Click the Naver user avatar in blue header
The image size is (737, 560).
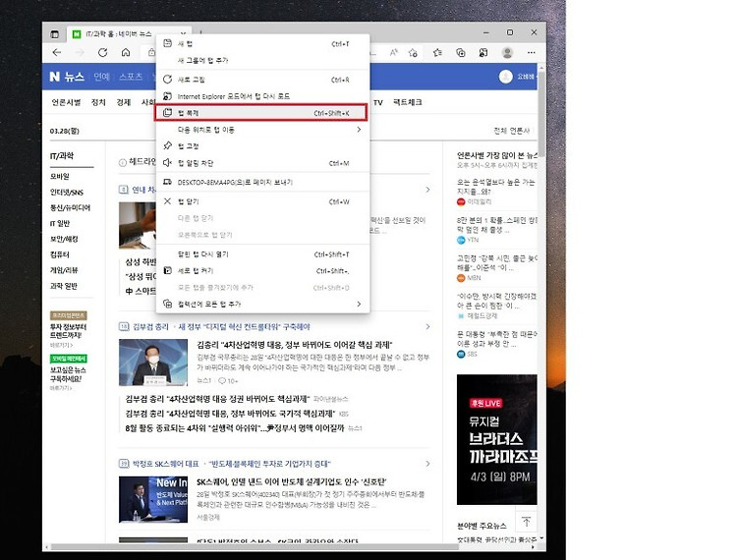[506, 77]
